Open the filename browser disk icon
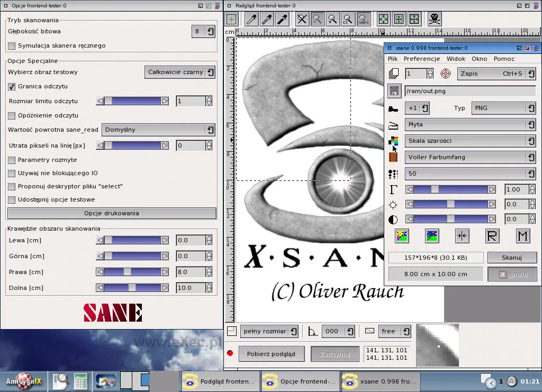Viewport: 542px width, 392px height. click(x=394, y=90)
